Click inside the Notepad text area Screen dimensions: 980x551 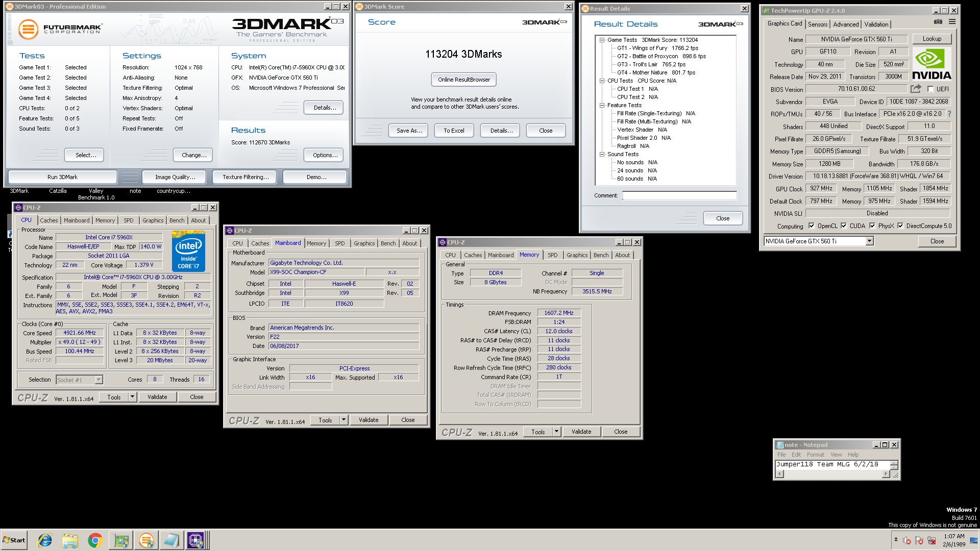[832, 465]
